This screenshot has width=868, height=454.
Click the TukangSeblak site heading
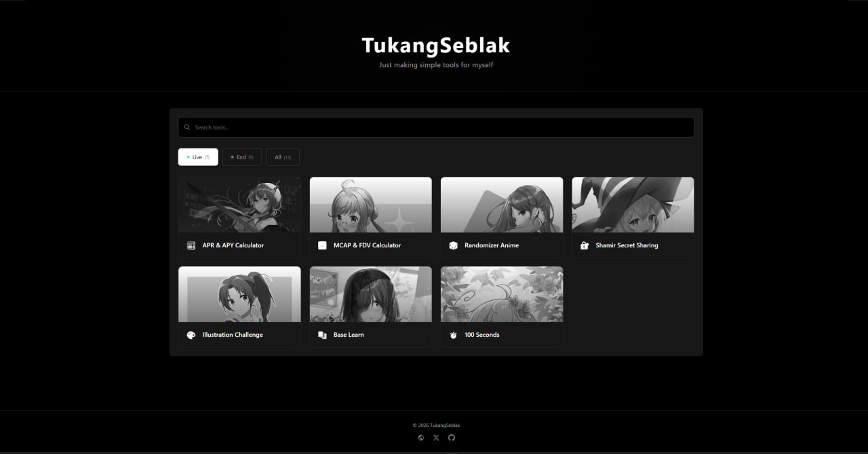point(435,45)
